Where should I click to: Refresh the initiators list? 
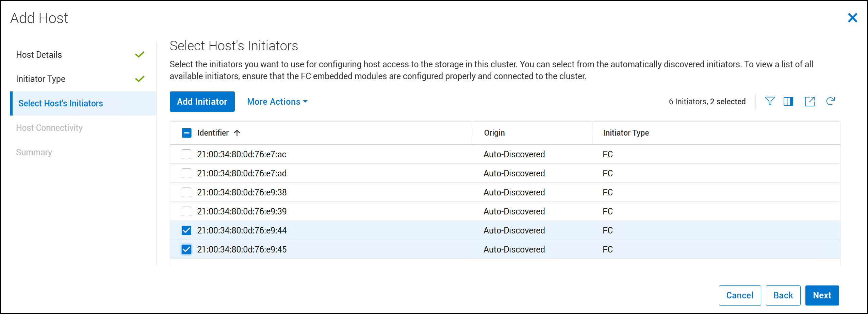click(830, 101)
